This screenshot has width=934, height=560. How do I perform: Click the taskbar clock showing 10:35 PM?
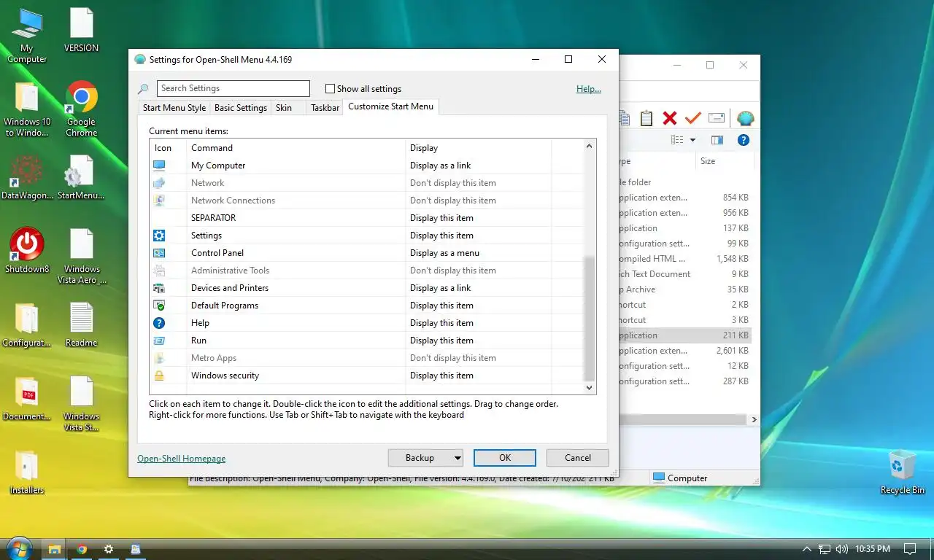coord(873,549)
